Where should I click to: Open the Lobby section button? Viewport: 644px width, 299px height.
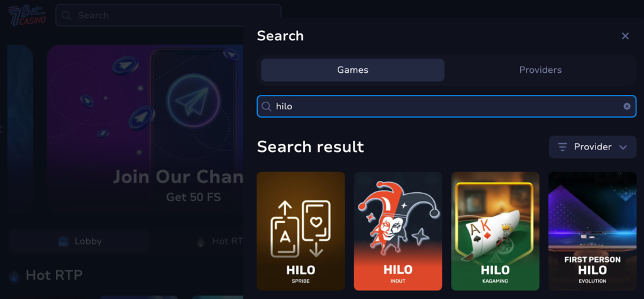[x=79, y=241]
